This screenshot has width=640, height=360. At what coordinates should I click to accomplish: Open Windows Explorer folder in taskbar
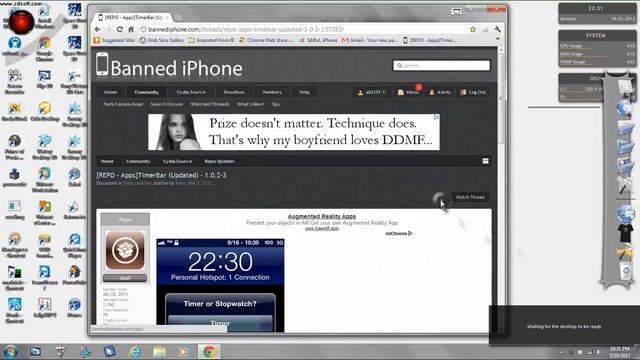[x=159, y=351]
